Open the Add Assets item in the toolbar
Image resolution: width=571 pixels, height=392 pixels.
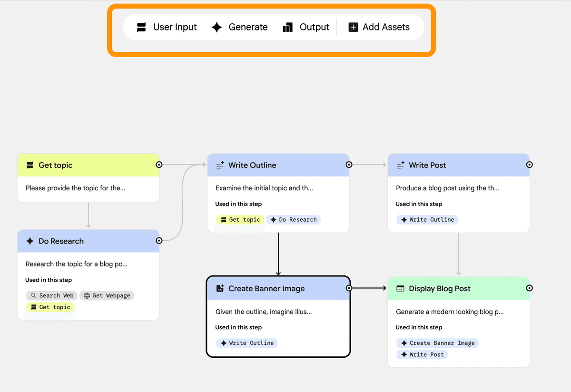pyautogui.click(x=379, y=27)
